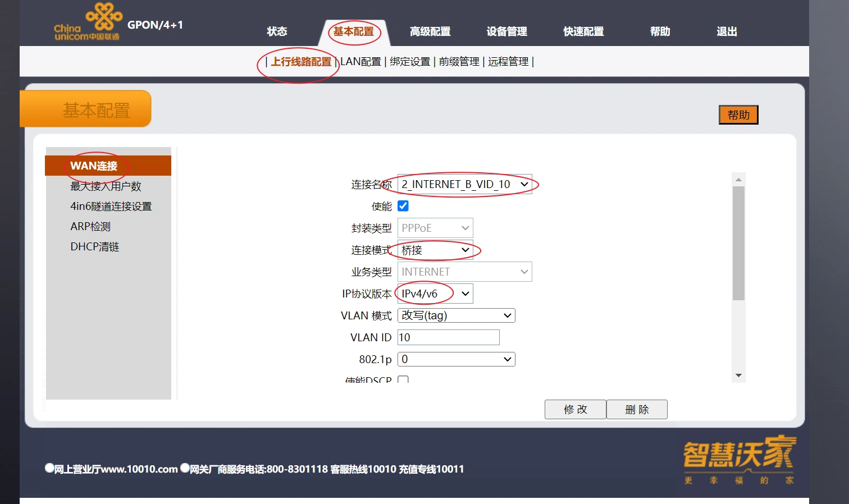Screen dimensions: 849x504
Task: Expand the 802.1p priority dropdown
Action: [456, 359]
